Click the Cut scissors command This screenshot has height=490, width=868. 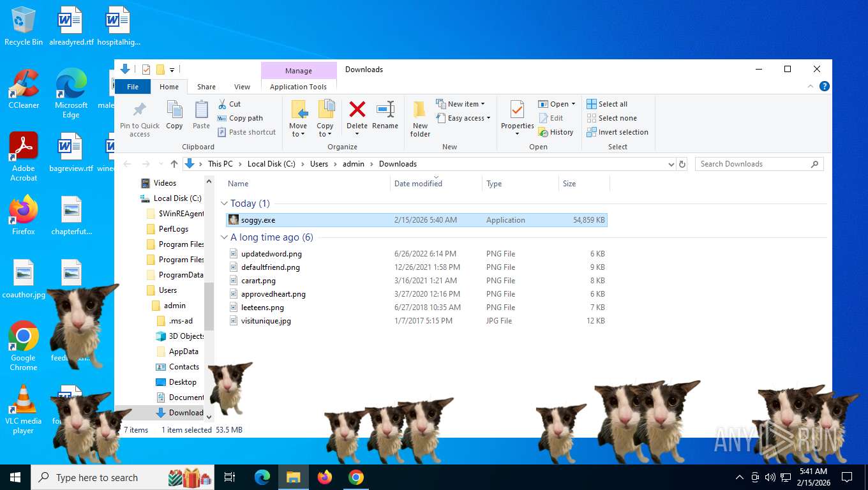tap(229, 104)
